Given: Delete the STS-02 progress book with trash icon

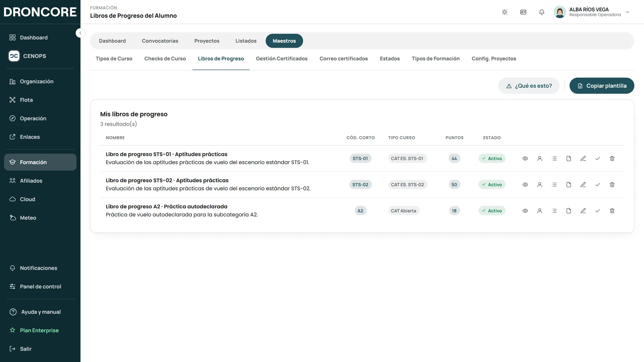Looking at the screenshot, I should pyautogui.click(x=612, y=184).
